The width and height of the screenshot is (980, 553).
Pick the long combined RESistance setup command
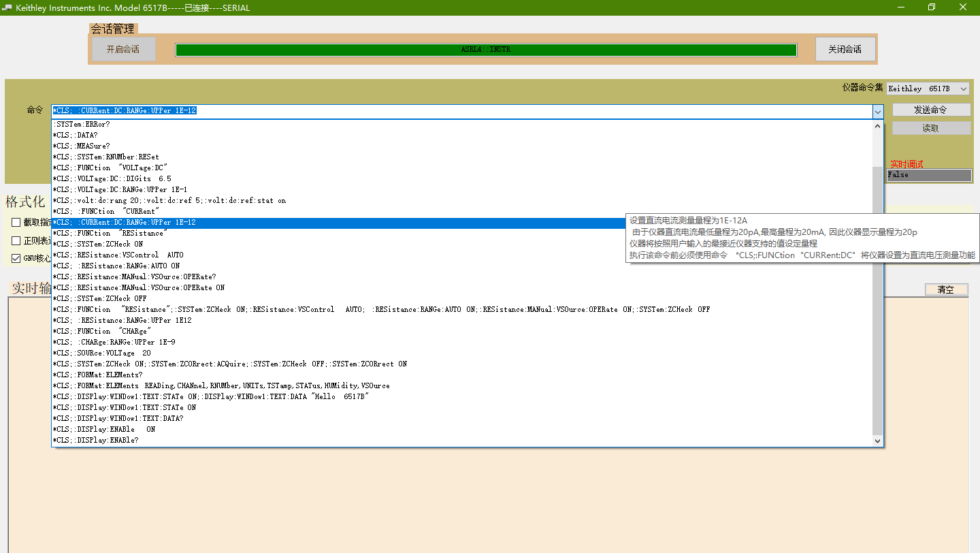click(462, 309)
